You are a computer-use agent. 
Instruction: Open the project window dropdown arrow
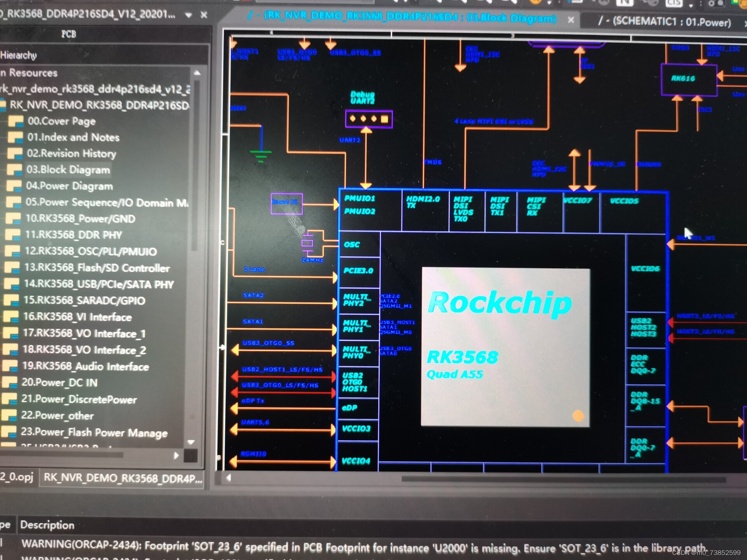click(189, 16)
